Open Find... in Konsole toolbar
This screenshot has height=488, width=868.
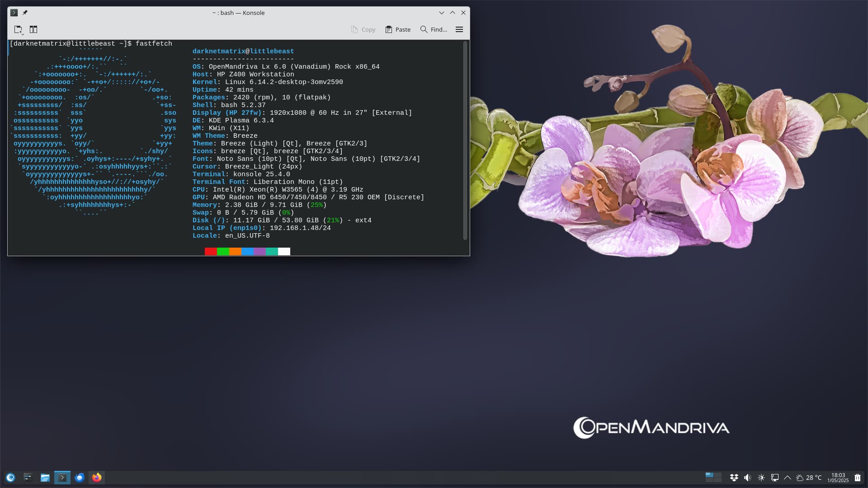[x=434, y=29]
